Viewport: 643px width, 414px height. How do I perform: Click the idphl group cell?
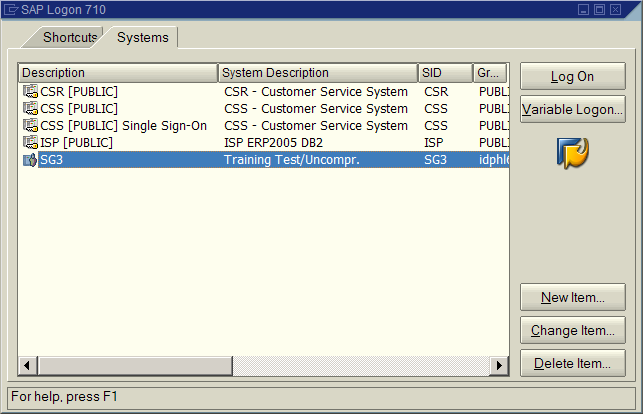[x=494, y=160]
